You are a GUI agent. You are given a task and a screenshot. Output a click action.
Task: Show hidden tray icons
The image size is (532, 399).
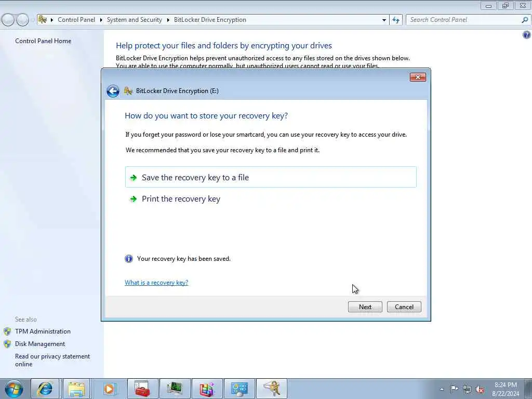(x=442, y=389)
